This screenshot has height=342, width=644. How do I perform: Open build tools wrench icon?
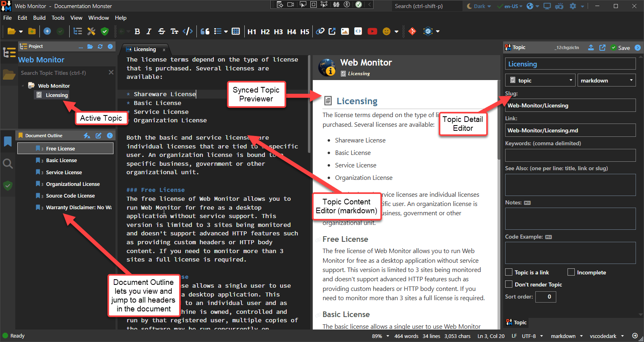91,31
